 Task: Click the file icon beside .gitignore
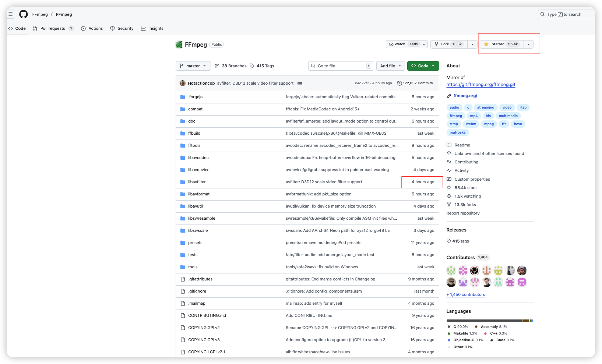(x=183, y=291)
